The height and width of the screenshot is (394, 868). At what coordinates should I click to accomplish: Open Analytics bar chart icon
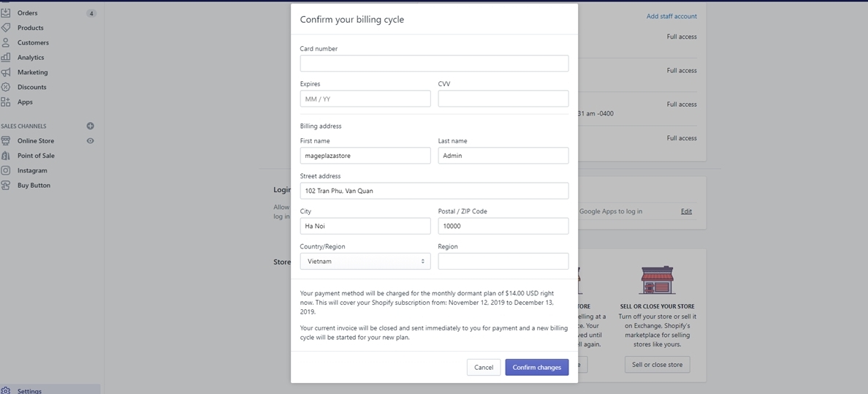point(6,57)
